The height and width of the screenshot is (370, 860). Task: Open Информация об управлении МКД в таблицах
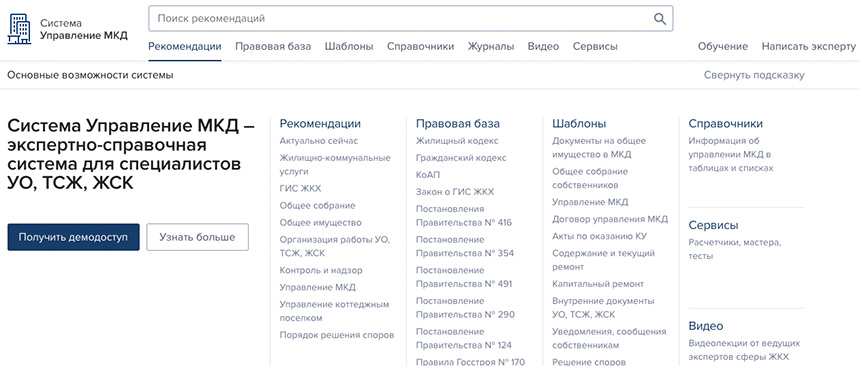pos(731,155)
